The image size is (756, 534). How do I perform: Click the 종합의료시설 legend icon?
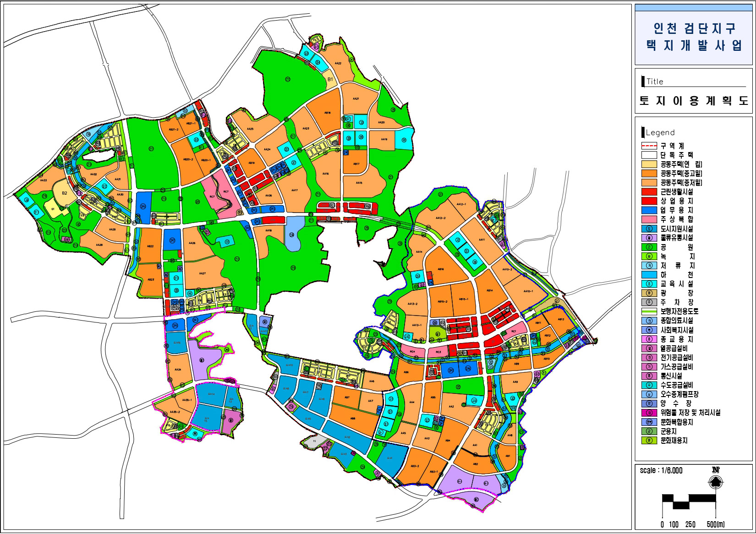(x=649, y=321)
